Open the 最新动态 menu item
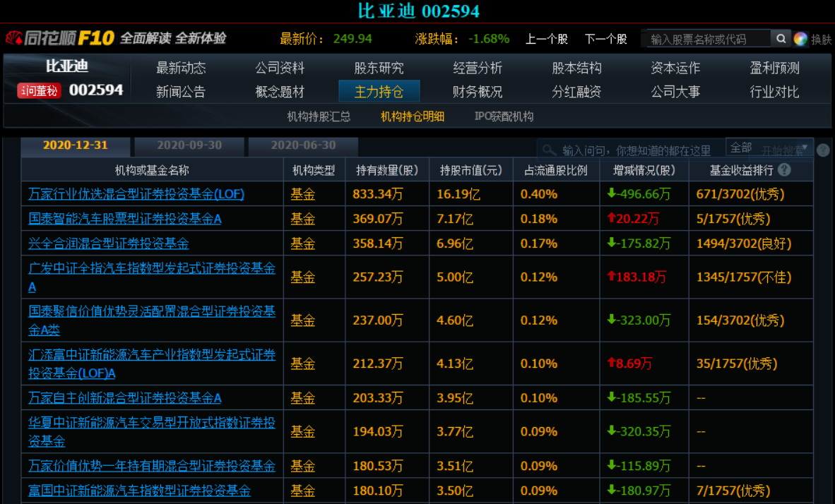Screen dimensions: 835x504 coord(181,68)
